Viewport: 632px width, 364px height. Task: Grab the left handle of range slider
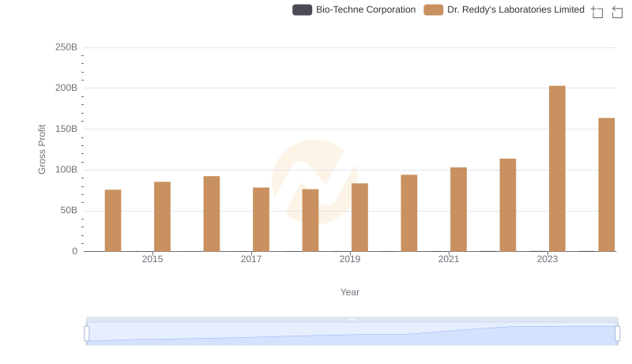click(87, 334)
